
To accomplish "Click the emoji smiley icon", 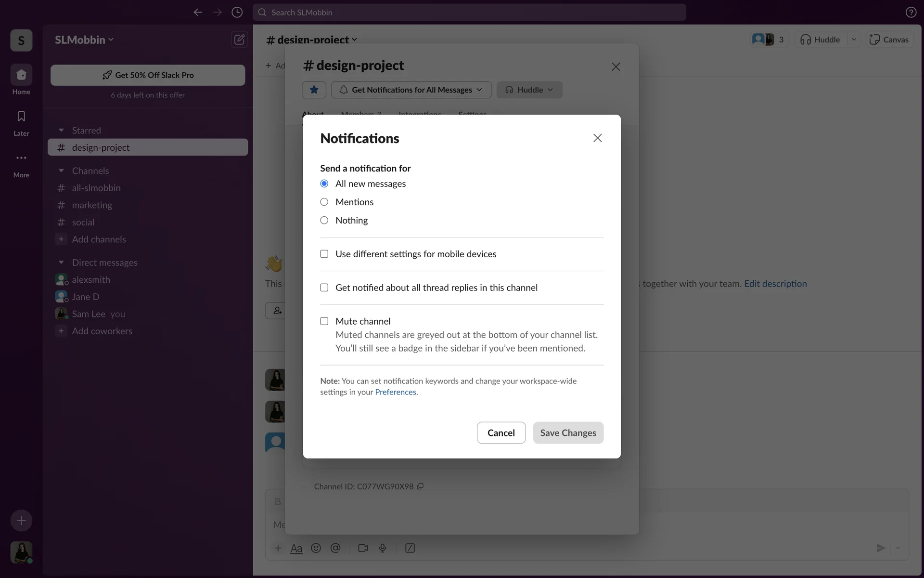I will pos(316,548).
